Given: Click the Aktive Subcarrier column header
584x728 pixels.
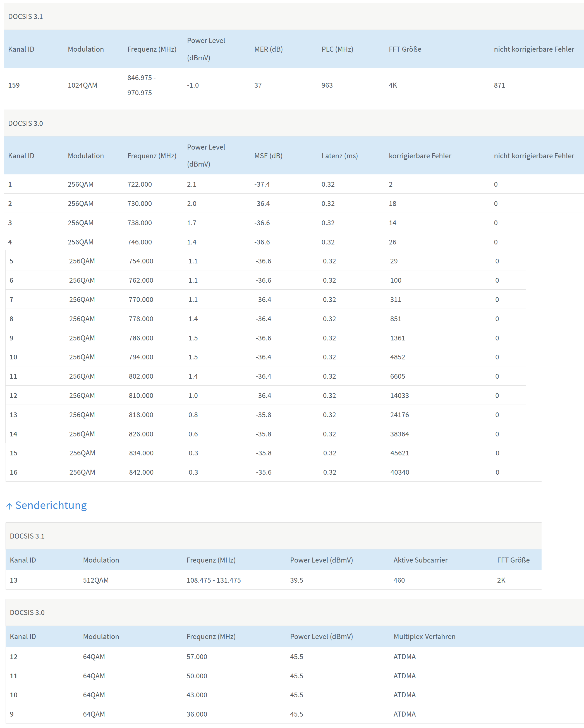Looking at the screenshot, I should click(420, 560).
